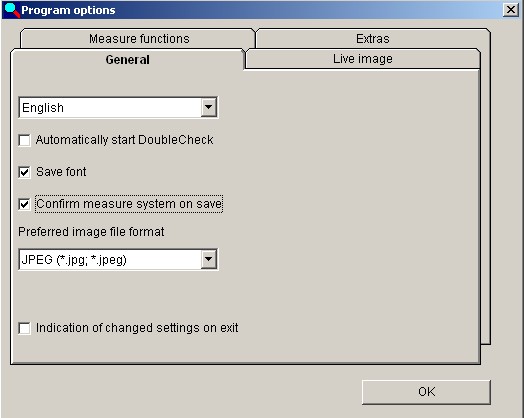Click the Automatically start DoubleCheck label text
Viewport: 524px width, 418px height.
[x=125, y=140]
